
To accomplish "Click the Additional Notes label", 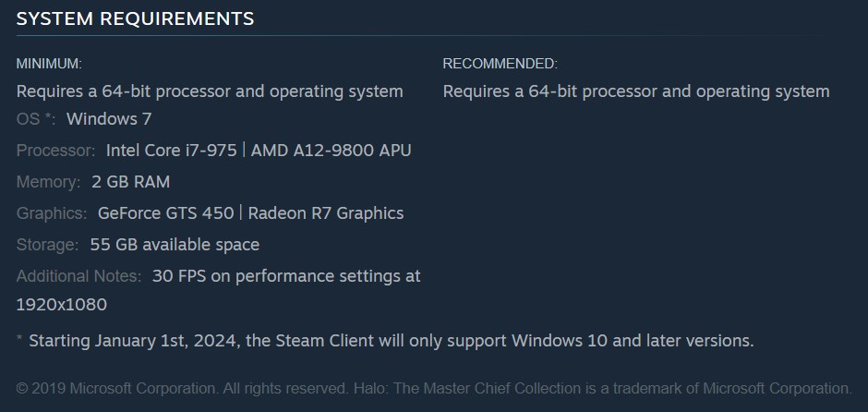I will click(78, 276).
